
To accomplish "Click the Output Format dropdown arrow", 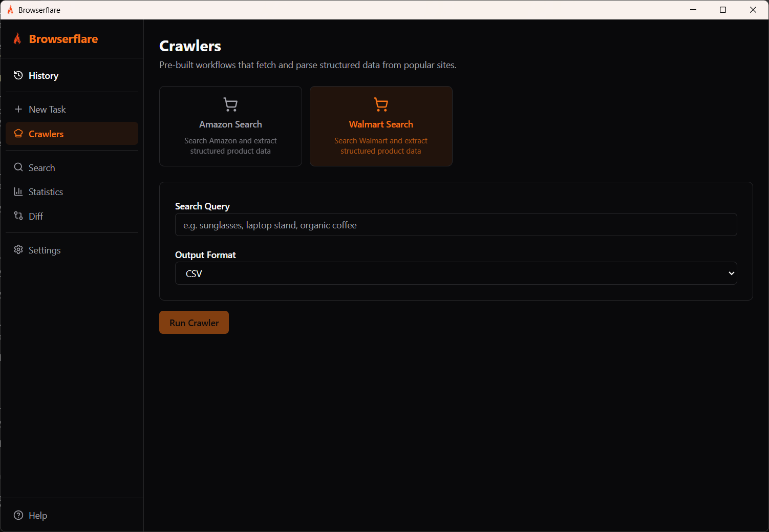I will pos(731,273).
